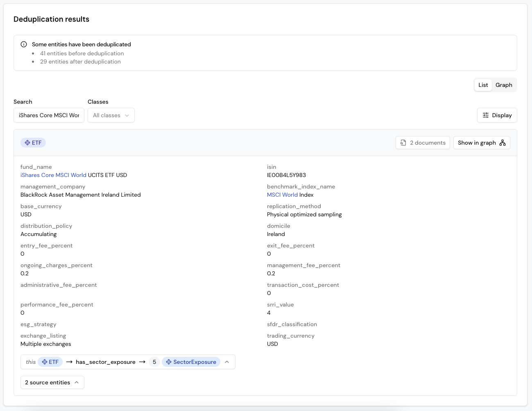Click the count badge showing 5 sector exposures

(x=154, y=362)
